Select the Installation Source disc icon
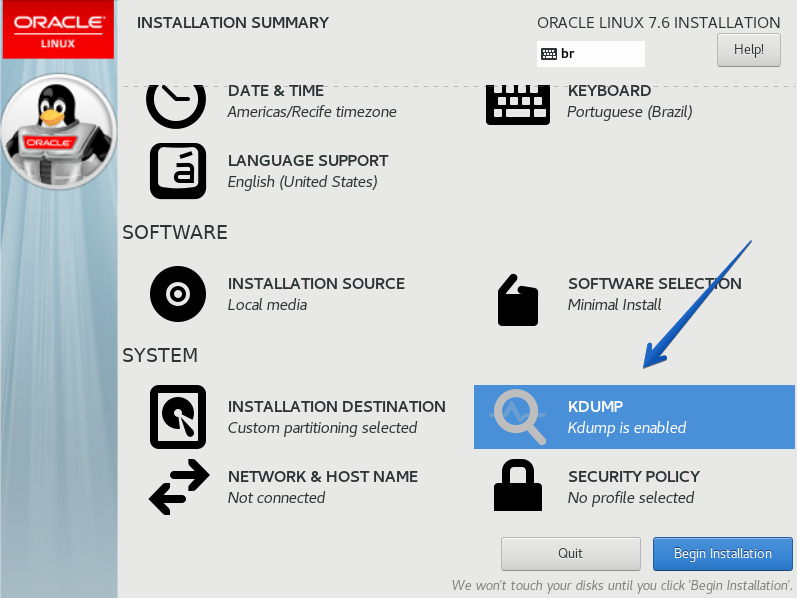The height and width of the screenshot is (598, 797). click(177, 294)
